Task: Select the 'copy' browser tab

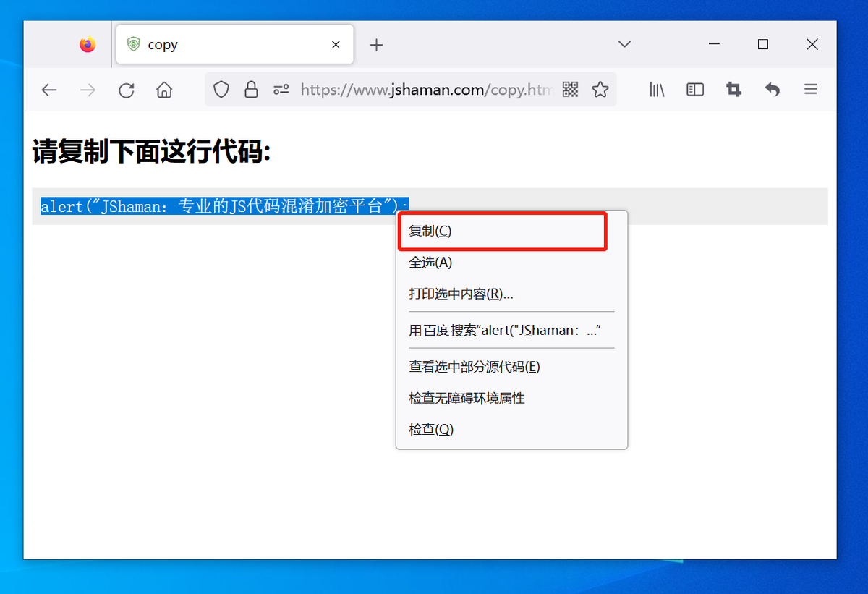Action: (x=234, y=44)
